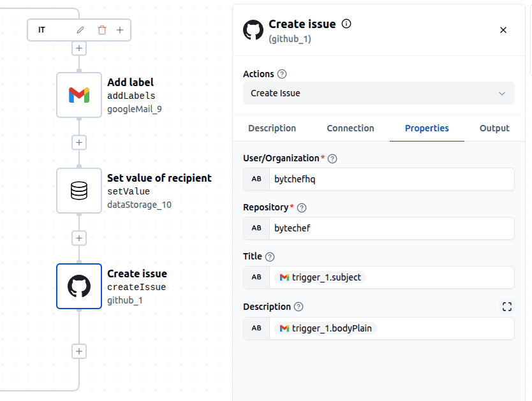Image resolution: width=532 pixels, height=401 pixels.
Task: Open the Output tab
Action: (x=494, y=128)
